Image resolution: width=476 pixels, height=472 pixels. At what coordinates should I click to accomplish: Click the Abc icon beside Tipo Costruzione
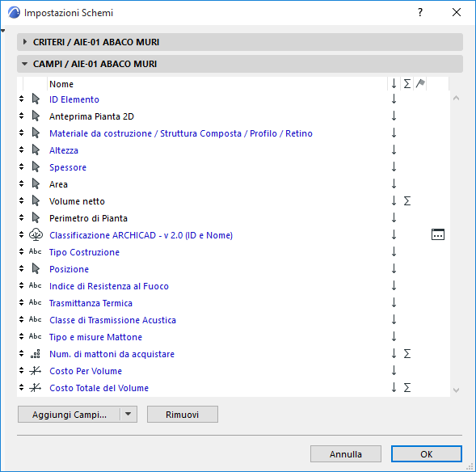[36, 251]
